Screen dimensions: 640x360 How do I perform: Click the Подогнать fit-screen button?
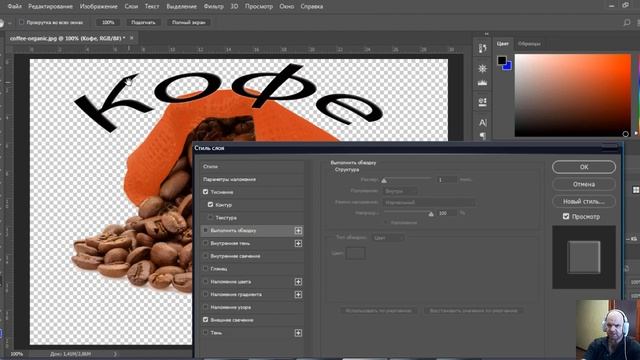(143, 22)
